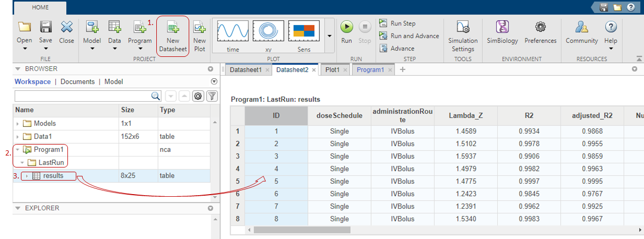Click the datasheet horizontal scrollbar
The image size is (644, 239).
[x=302, y=230]
